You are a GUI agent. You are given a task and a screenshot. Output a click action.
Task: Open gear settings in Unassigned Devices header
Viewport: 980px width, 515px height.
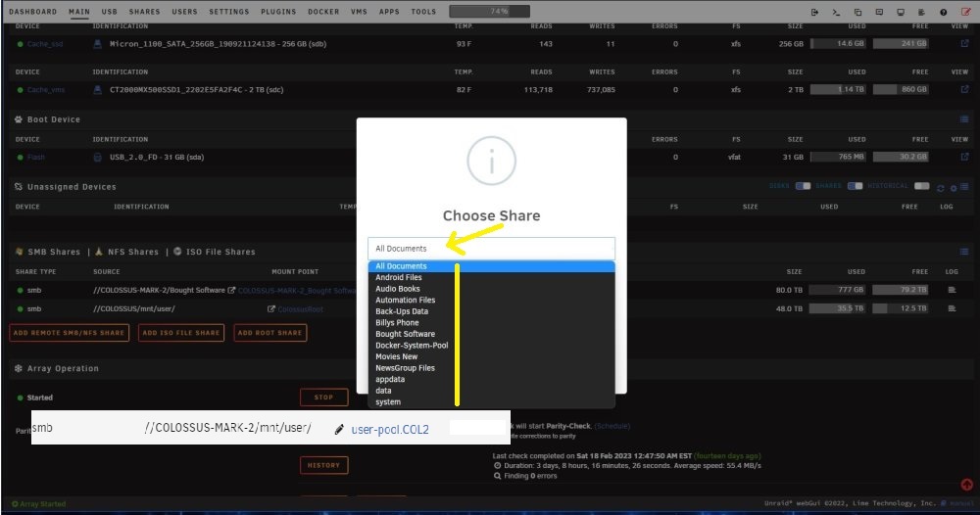point(954,187)
